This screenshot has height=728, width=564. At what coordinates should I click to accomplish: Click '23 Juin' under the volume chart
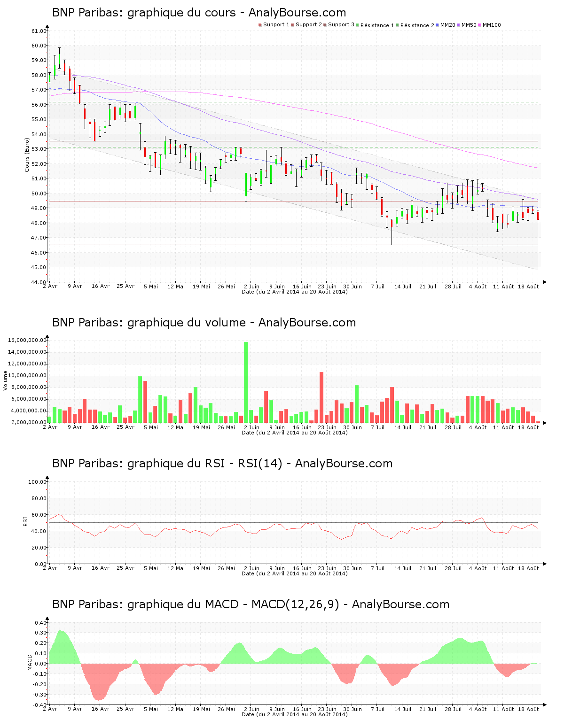(x=327, y=427)
